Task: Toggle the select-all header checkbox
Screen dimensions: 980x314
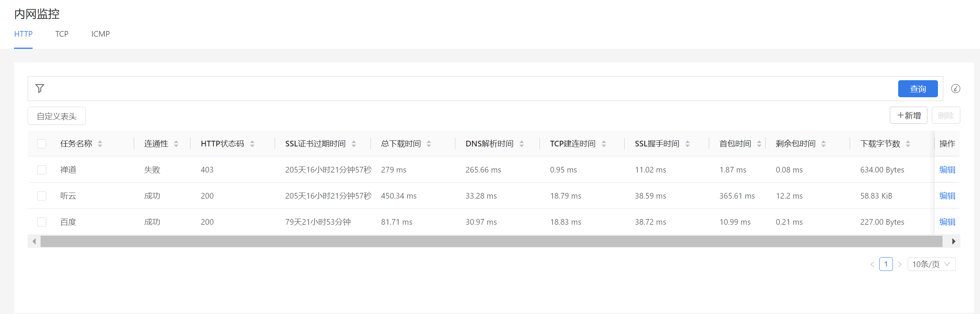Action: click(x=42, y=144)
